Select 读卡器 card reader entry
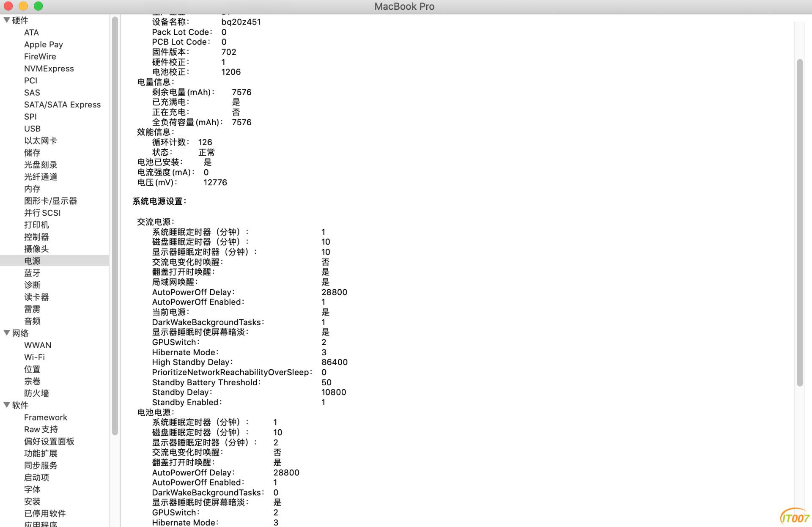Viewport: 812px width, 527px height. click(36, 297)
